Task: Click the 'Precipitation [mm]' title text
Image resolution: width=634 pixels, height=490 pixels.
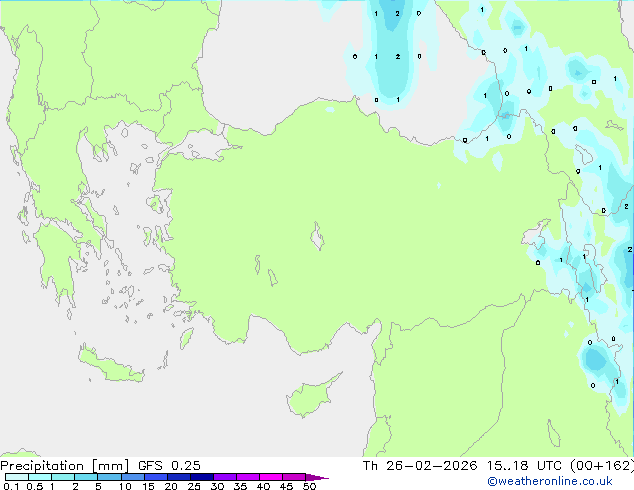Action: [65, 466]
